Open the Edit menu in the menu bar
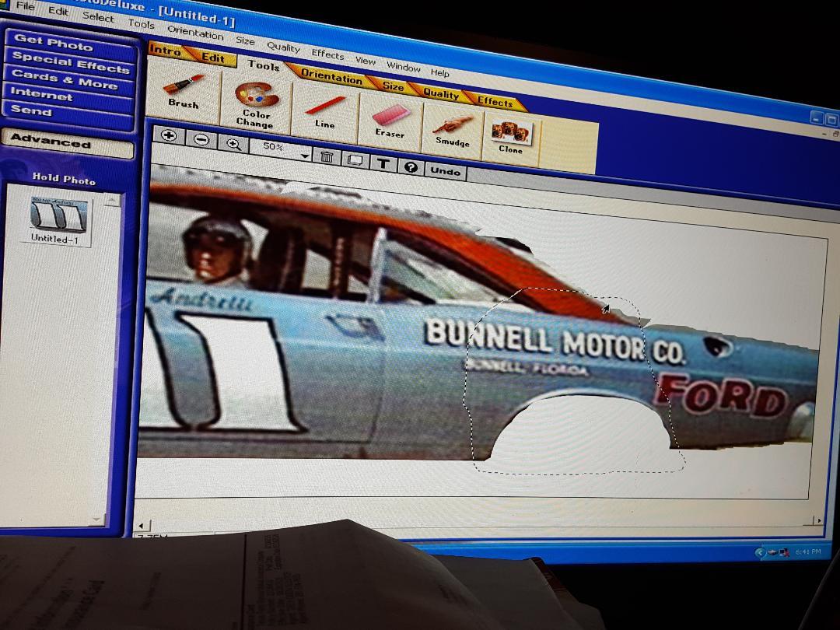This screenshot has height=630, width=840. [58, 11]
